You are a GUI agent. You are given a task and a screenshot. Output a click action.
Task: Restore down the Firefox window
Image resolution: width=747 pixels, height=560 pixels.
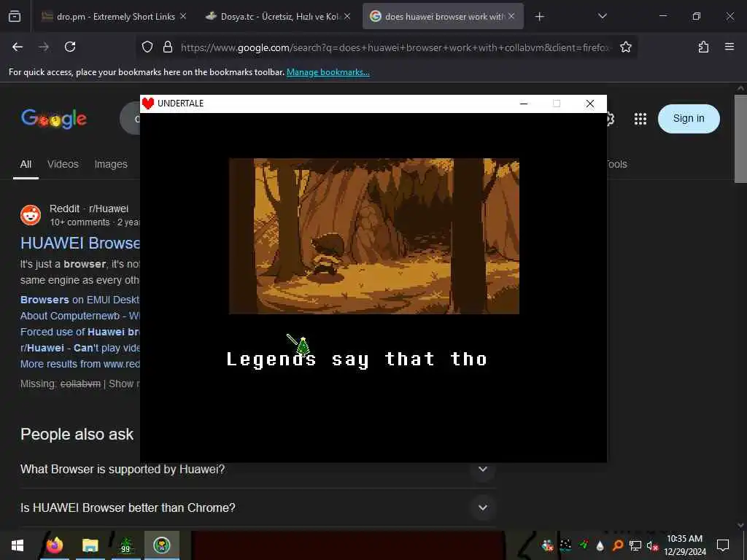click(x=696, y=16)
